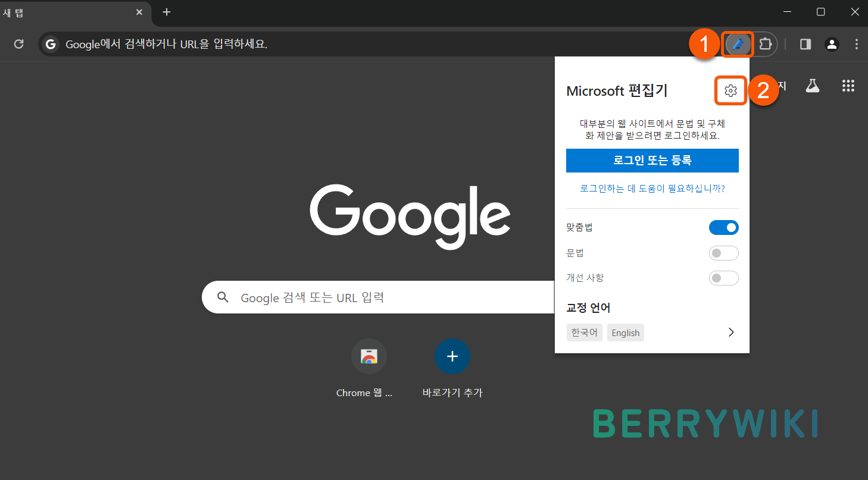Minimize the Chrome window
Image resolution: width=868 pixels, height=480 pixels.
click(787, 12)
